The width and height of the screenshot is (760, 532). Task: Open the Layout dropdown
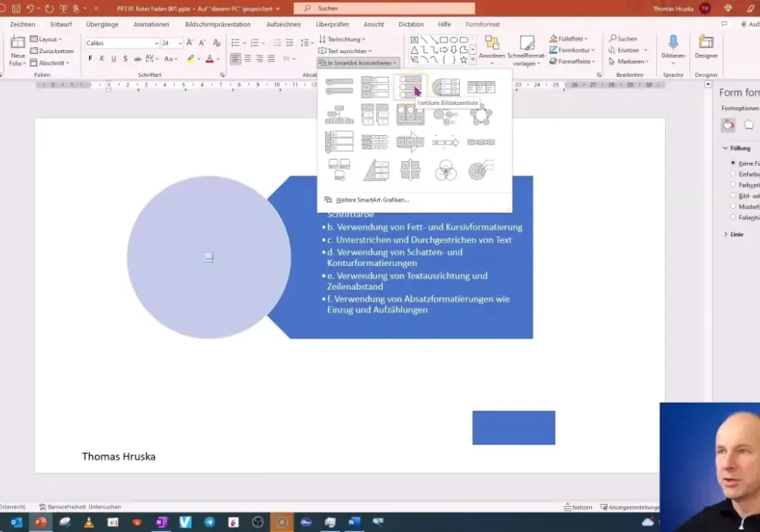coord(46,40)
